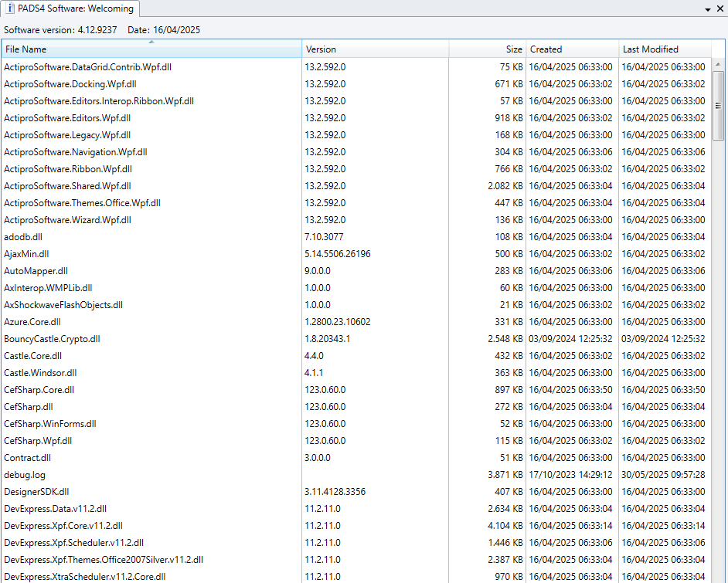Sort by Last Modified column header
The image size is (728, 583).
click(x=665, y=49)
